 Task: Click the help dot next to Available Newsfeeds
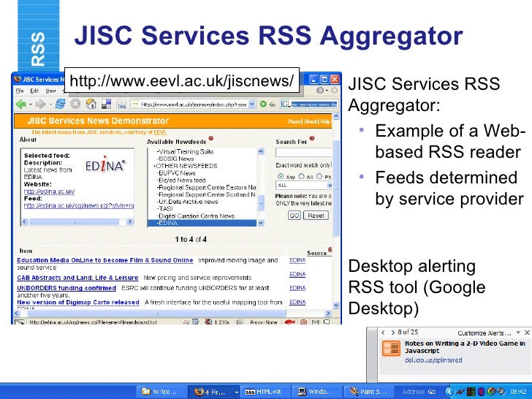click(x=211, y=138)
